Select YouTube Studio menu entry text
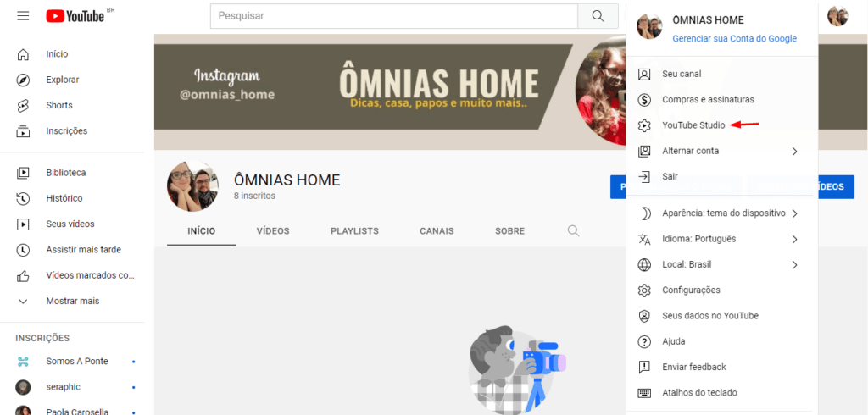 click(693, 125)
